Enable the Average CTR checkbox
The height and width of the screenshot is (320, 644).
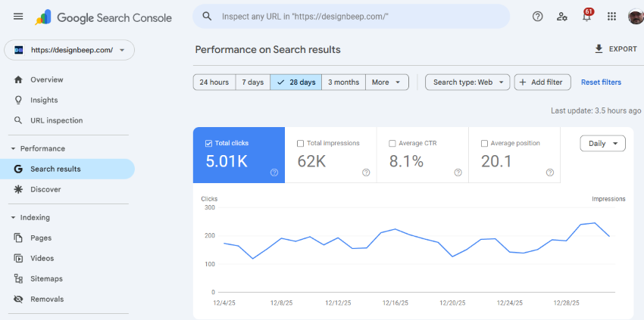392,143
